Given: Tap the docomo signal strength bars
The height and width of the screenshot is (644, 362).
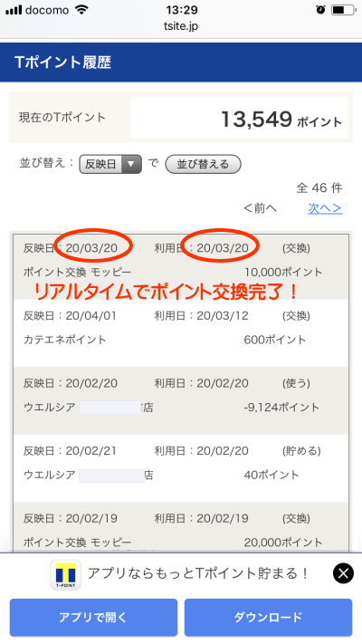Looking at the screenshot, I should coord(14,10).
